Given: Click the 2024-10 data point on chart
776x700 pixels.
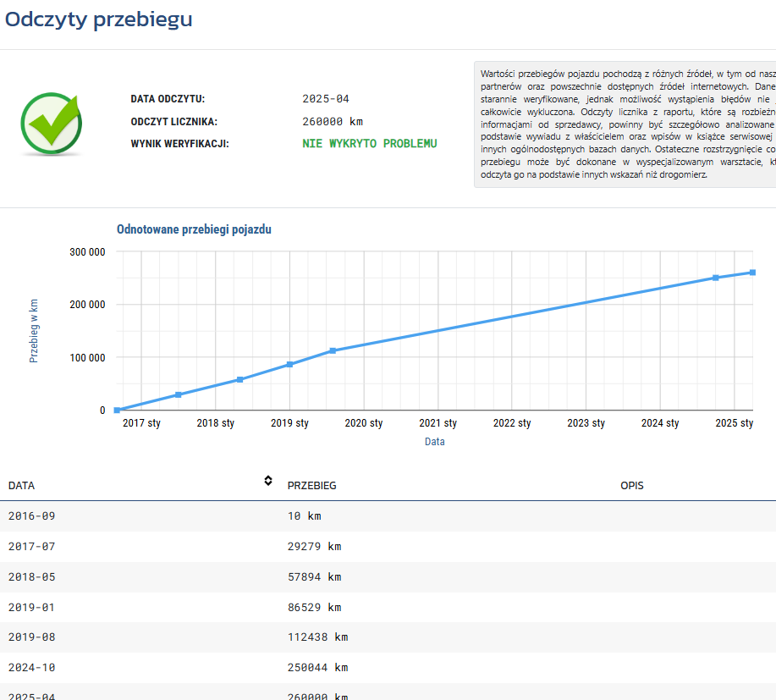Looking at the screenshot, I should pyautogui.click(x=716, y=278).
